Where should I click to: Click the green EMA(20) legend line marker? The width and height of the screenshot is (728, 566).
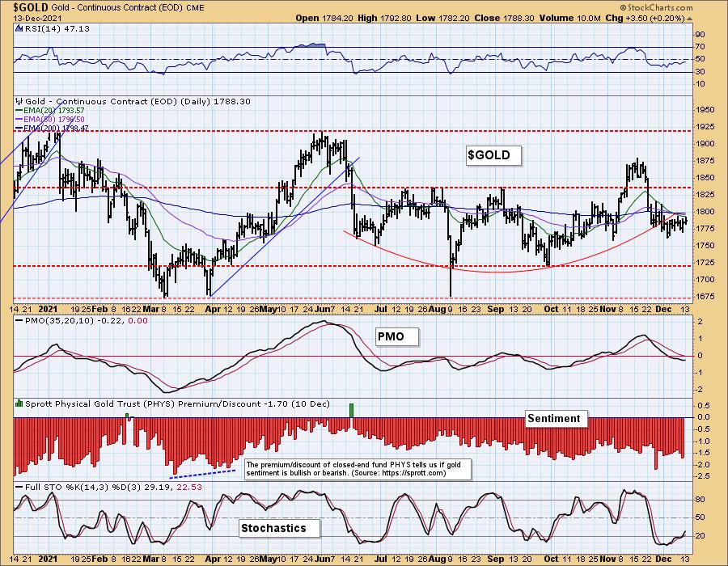19,111
